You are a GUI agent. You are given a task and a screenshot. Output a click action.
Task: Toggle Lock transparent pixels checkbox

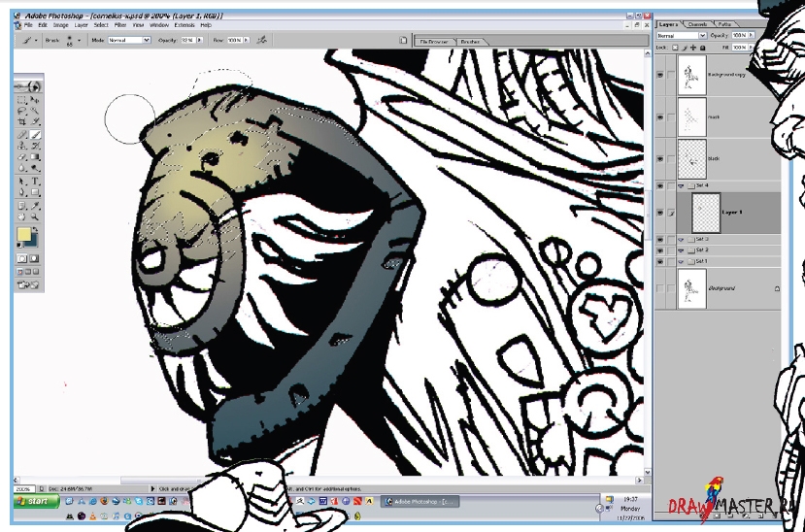[675, 48]
